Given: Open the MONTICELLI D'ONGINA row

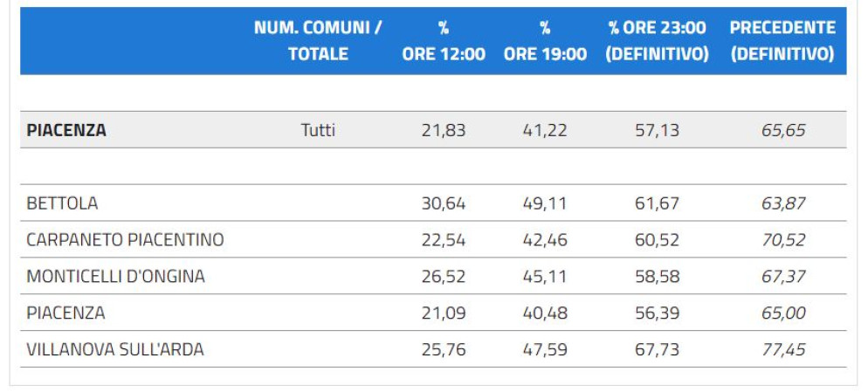Looking at the screenshot, I should click(115, 277).
